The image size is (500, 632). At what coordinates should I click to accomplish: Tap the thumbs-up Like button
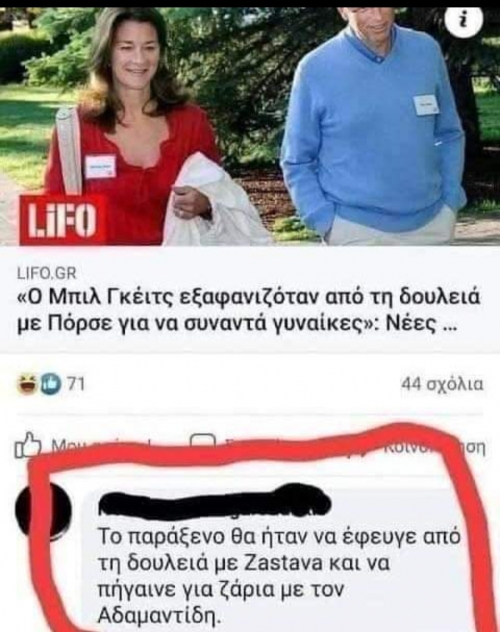click(x=28, y=445)
